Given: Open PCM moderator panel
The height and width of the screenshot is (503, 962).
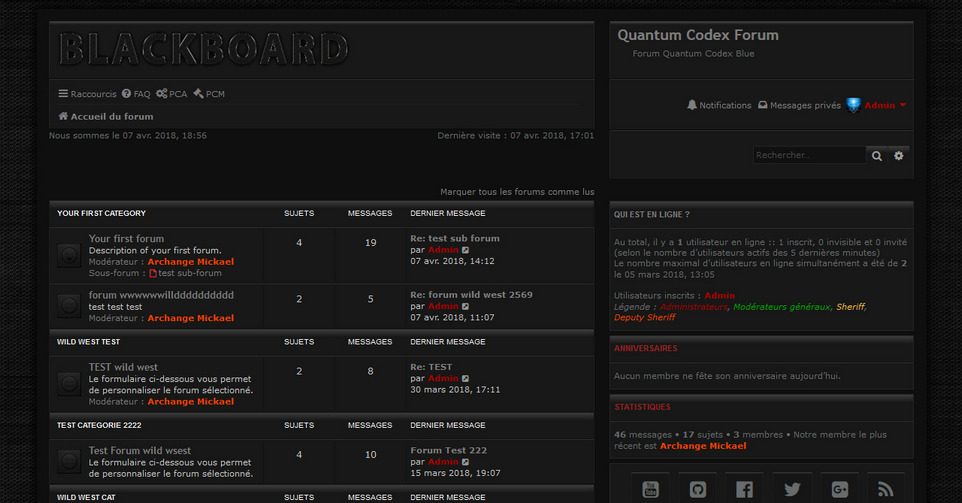Looking at the screenshot, I should coord(209,94).
